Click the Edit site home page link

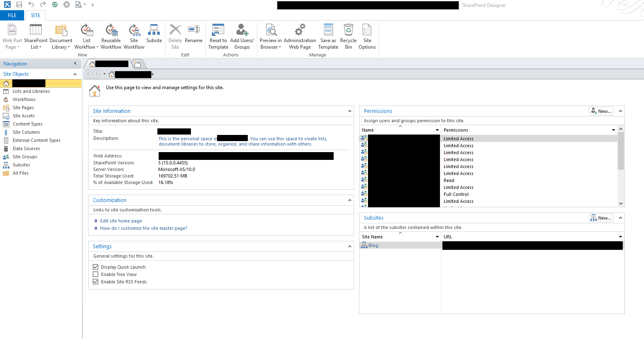click(x=121, y=221)
